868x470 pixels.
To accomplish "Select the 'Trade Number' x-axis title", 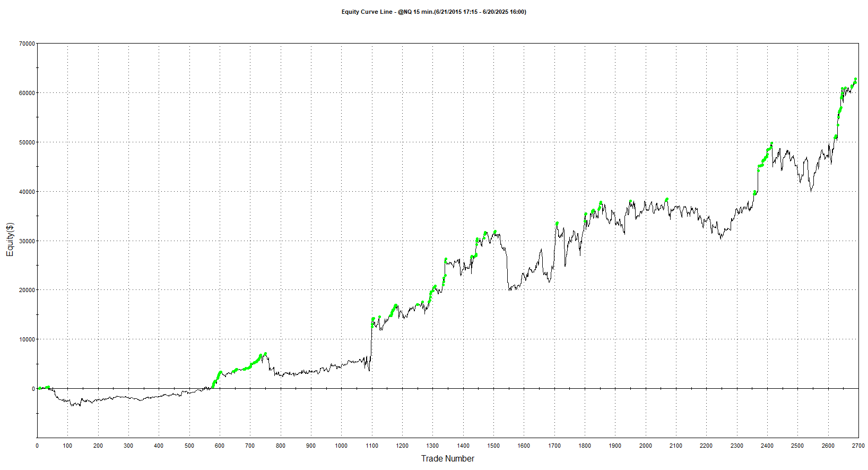I will point(447,458).
